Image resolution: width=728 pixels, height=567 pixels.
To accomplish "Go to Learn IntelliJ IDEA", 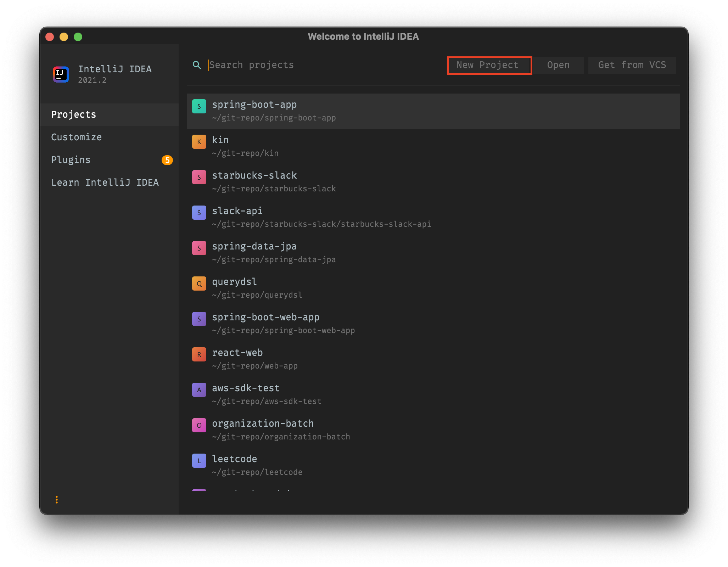I will (105, 183).
